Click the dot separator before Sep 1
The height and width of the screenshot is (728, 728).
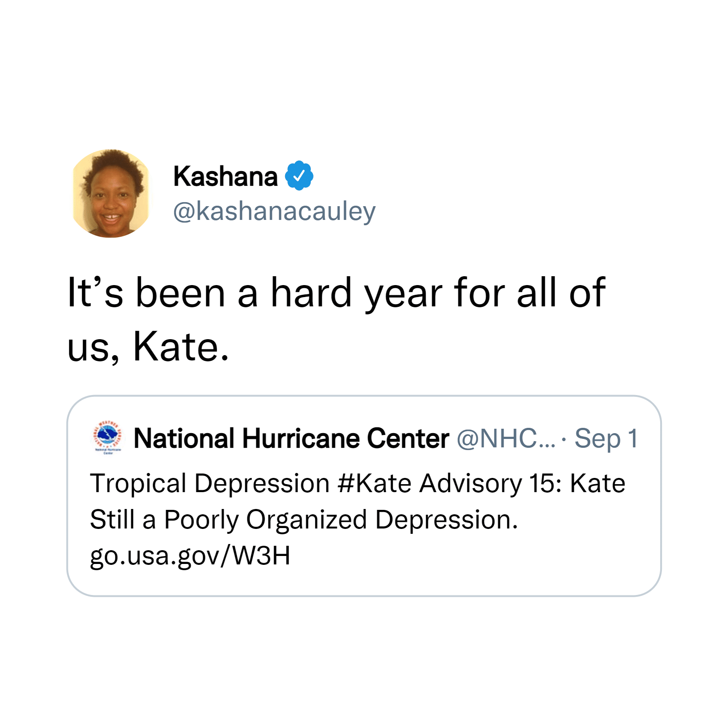564,439
